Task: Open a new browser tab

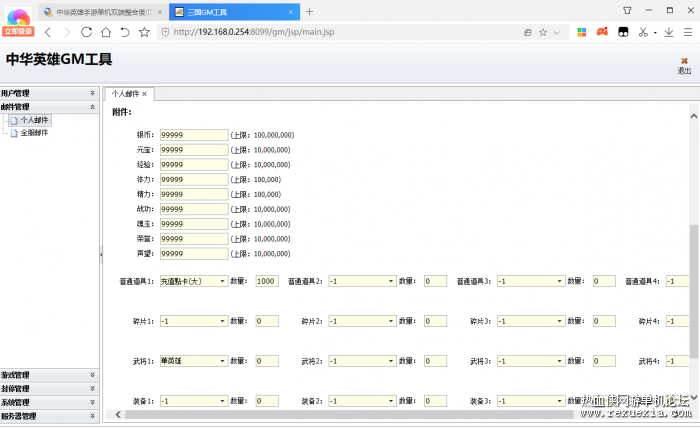Action: pos(309,12)
